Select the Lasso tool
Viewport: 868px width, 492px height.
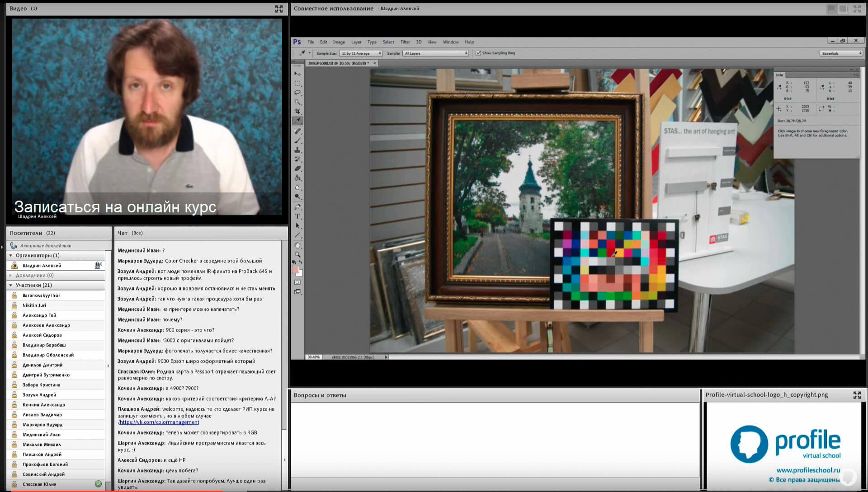[297, 93]
